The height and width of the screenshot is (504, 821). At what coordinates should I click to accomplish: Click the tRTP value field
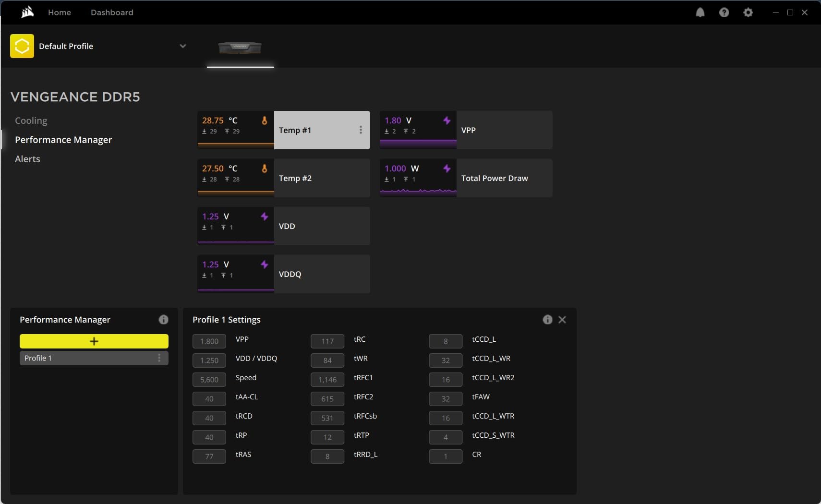pyautogui.click(x=327, y=437)
